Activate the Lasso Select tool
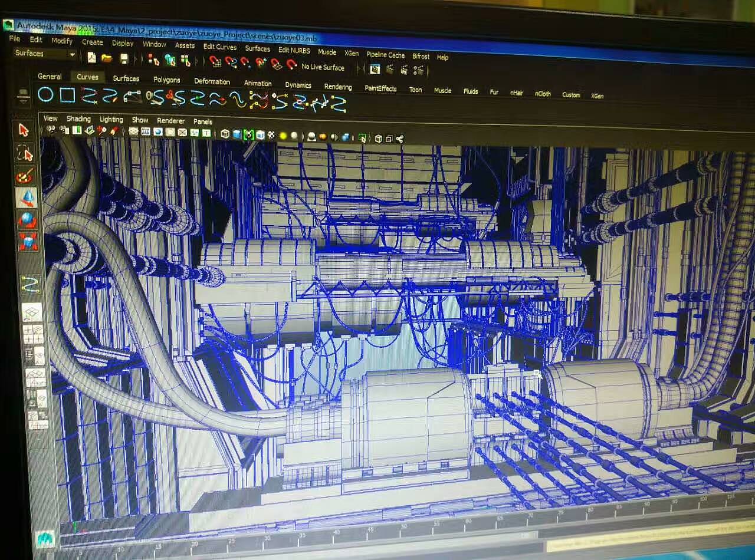The width and height of the screenshot is (755, 560). tap(25, 153)
